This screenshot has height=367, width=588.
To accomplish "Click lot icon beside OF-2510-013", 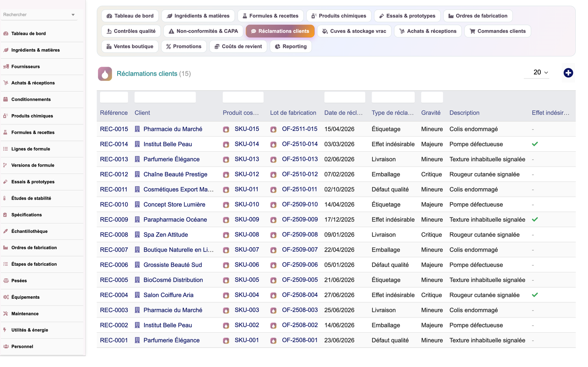I will pos(273,160).
